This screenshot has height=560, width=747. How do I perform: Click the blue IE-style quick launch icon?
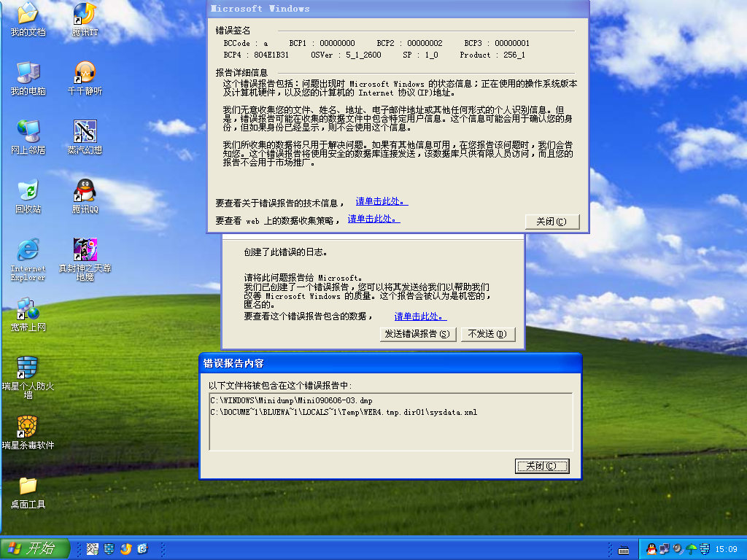(x=142, y=549)
